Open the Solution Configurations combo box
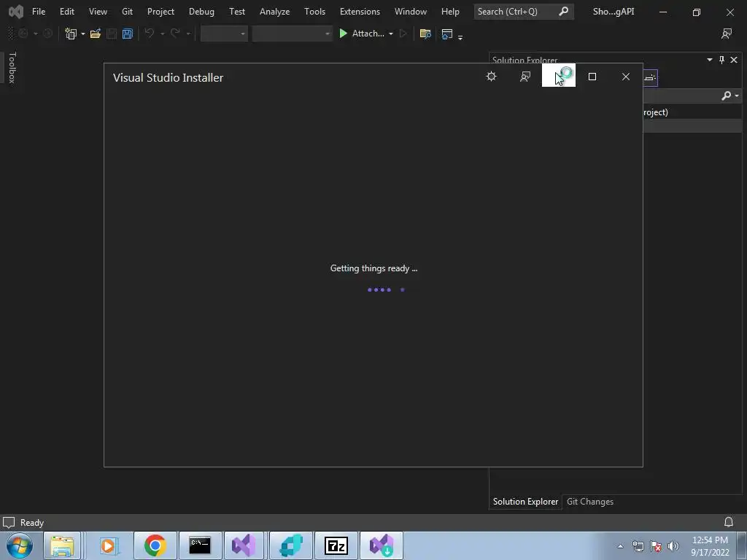This screenshot has width=747, height=560. [x=224, y=34]
